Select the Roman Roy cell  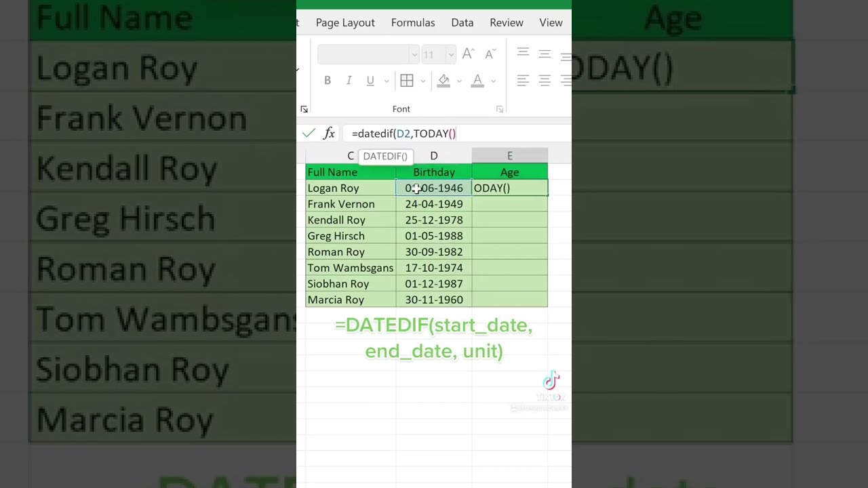pyautogui.click(x=351, y=252)
